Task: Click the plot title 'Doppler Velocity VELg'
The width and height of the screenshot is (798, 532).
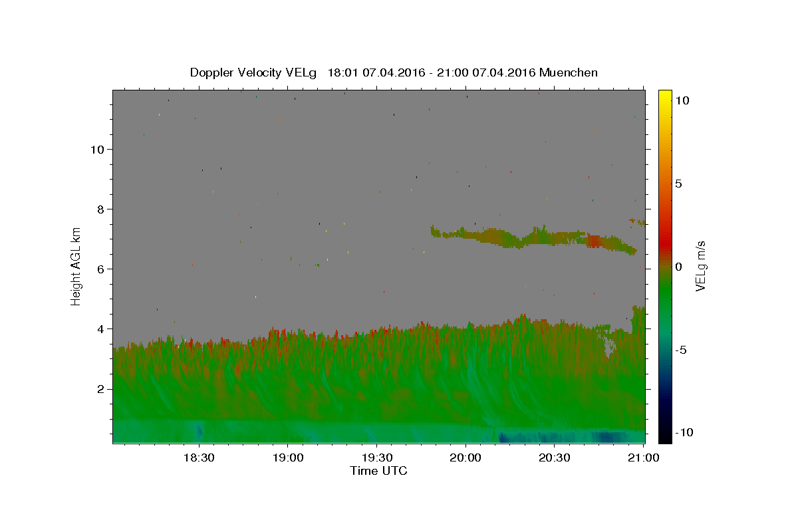Action: coord(255,72)
